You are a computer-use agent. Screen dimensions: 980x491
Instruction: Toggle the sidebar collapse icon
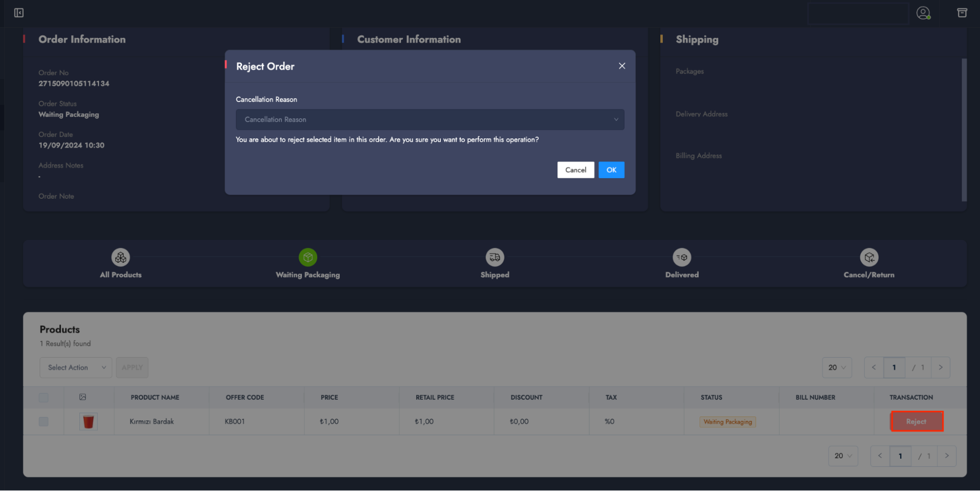19,13
